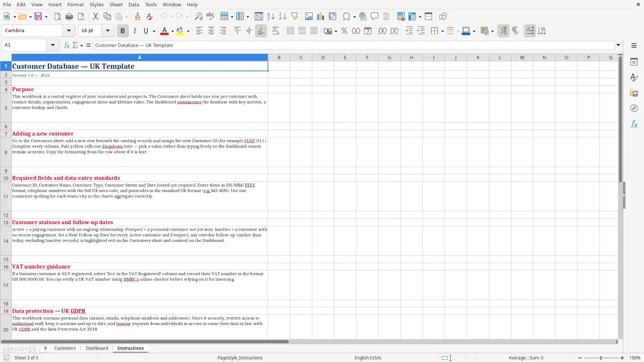Viewport: 644px width, 362px height.
Task: Open the Function Wizard next to Name Box
Action: (67, 45)
